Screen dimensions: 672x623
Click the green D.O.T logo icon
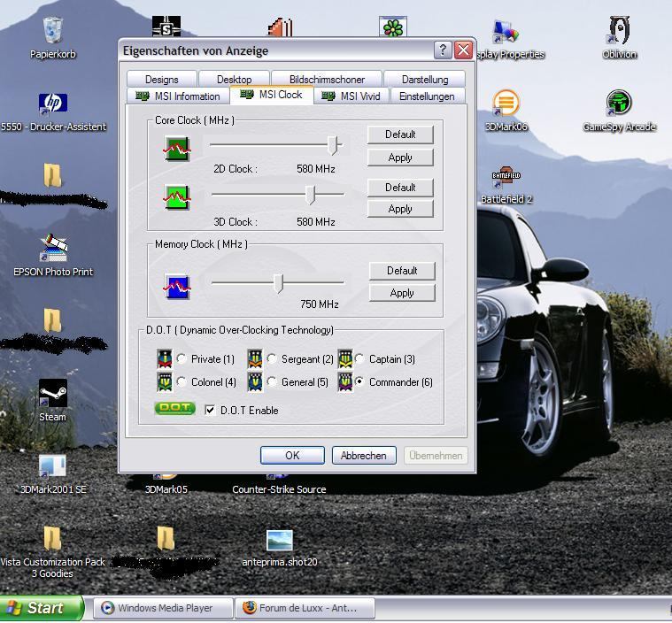coord(174,409)
